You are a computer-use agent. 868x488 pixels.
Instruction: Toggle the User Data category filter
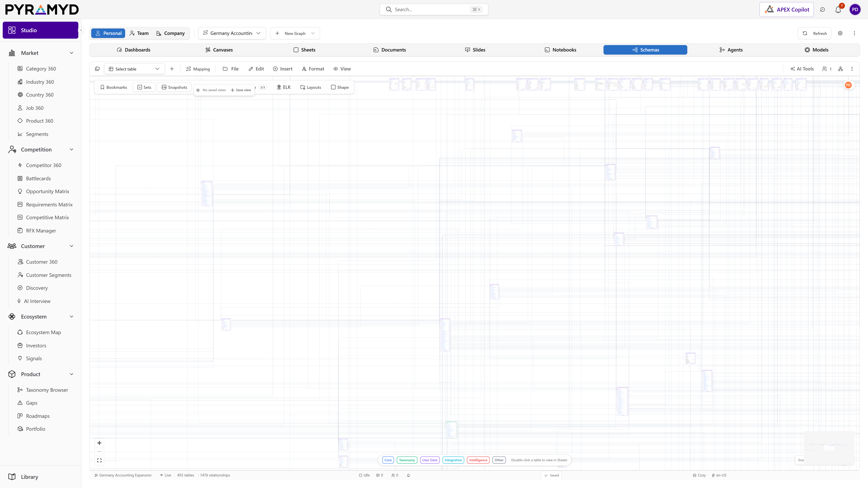[x=430, y=460]
